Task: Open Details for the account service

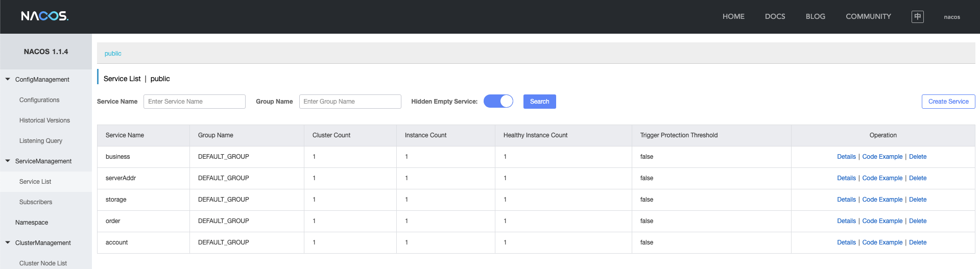Action: 846,242
